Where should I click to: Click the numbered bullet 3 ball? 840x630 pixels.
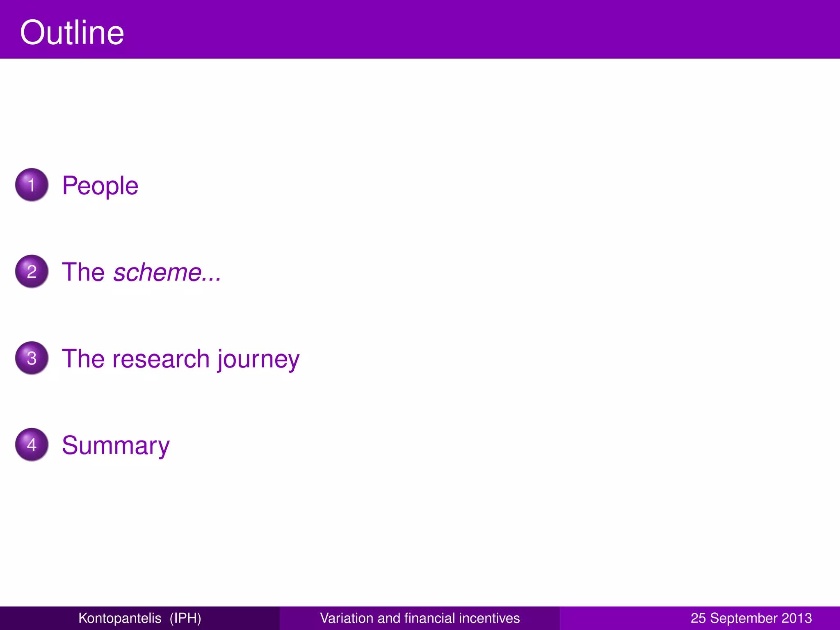pos(32,358)
